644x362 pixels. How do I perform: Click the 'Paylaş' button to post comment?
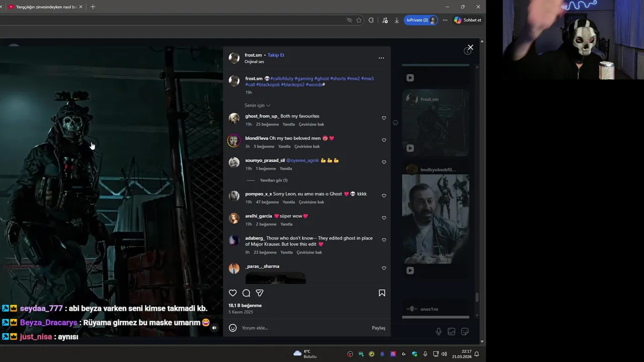click(x=378, y=328)
